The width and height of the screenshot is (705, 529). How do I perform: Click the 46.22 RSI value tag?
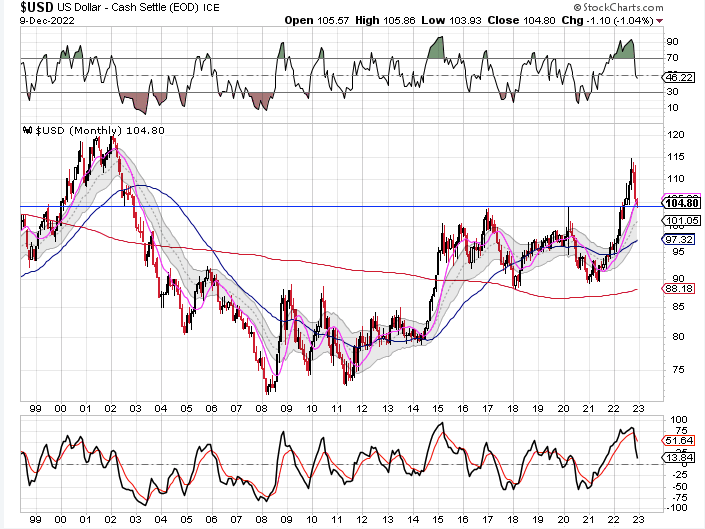680,76
